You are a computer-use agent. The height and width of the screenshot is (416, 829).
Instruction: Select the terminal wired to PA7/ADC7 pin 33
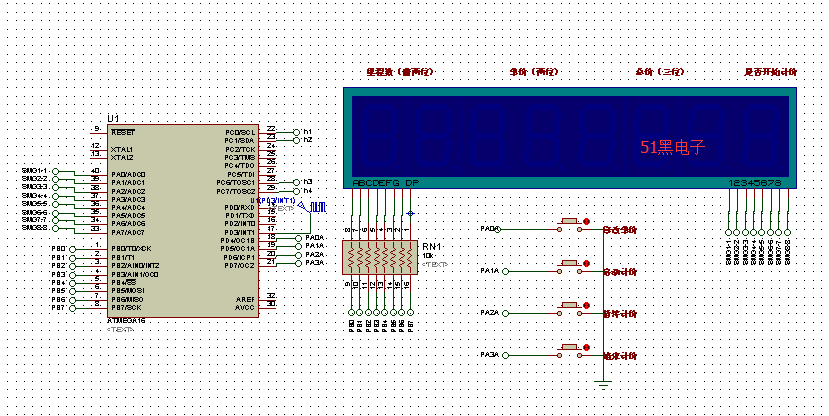pyautogui.click(x=56, y=228)
